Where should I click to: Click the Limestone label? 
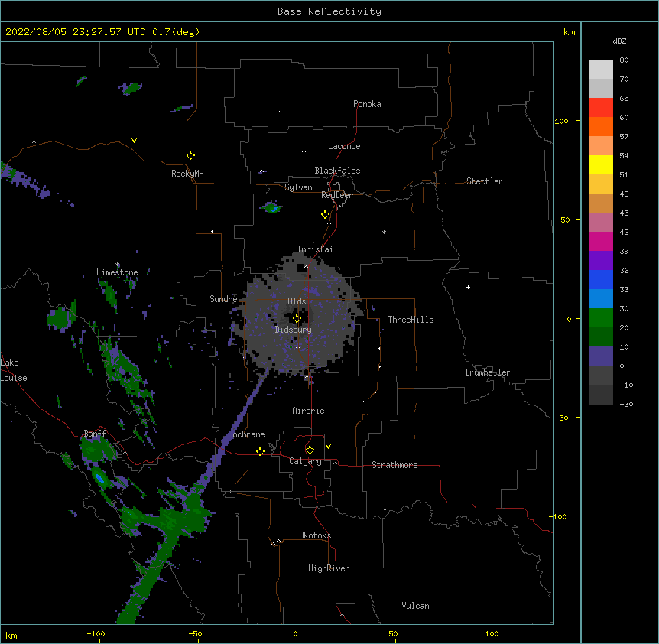117,272
